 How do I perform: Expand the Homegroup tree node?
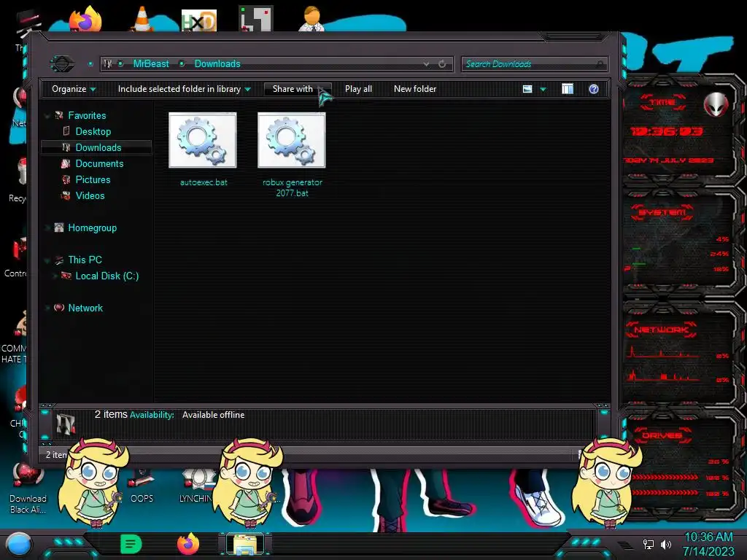[47, 228]
